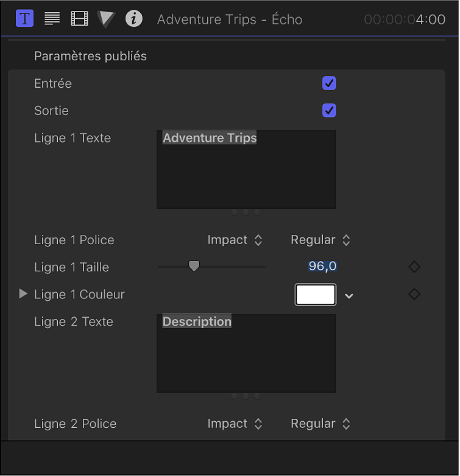
Task: Open Ligne 1 Police Regular style dropdown
Action: coord(320,240)
